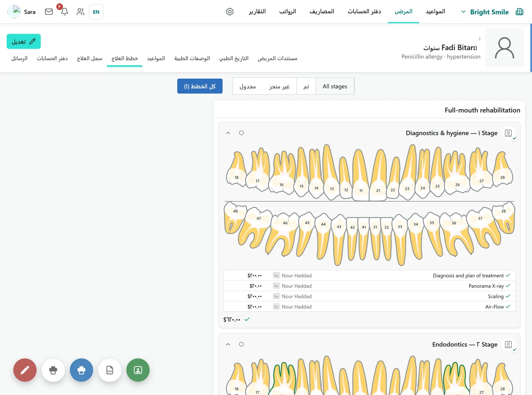This screenshot has height=395, width=532.
Task: Select the Stage 1 Diagnostics circle
Action: [241, 133]
